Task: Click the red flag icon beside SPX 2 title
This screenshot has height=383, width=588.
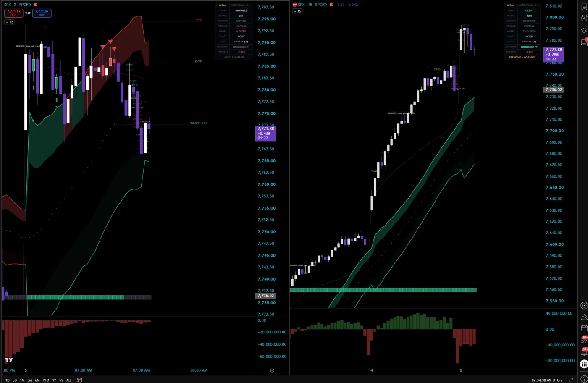Action: pos(36,5)
